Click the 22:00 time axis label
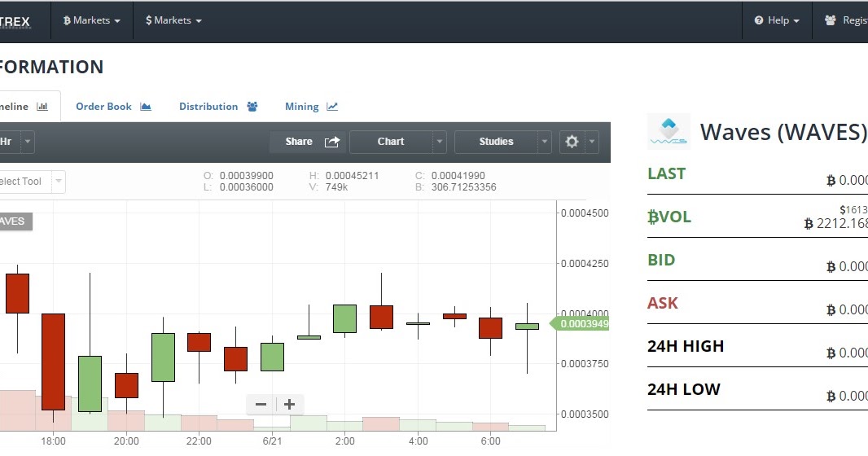The width and height of the screenshot is (868, 456). [x=199, y=441]
